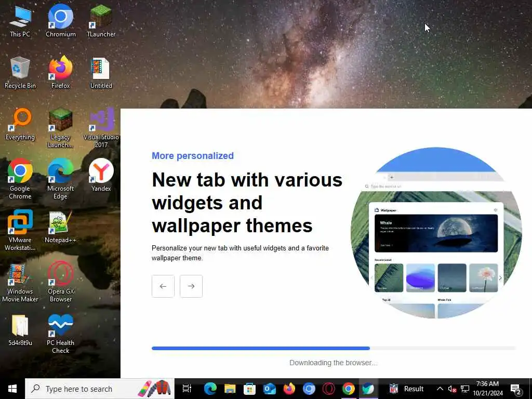Click the taskbar search box
The width and height of the screenshot is (532, 399).
point(100,389)
